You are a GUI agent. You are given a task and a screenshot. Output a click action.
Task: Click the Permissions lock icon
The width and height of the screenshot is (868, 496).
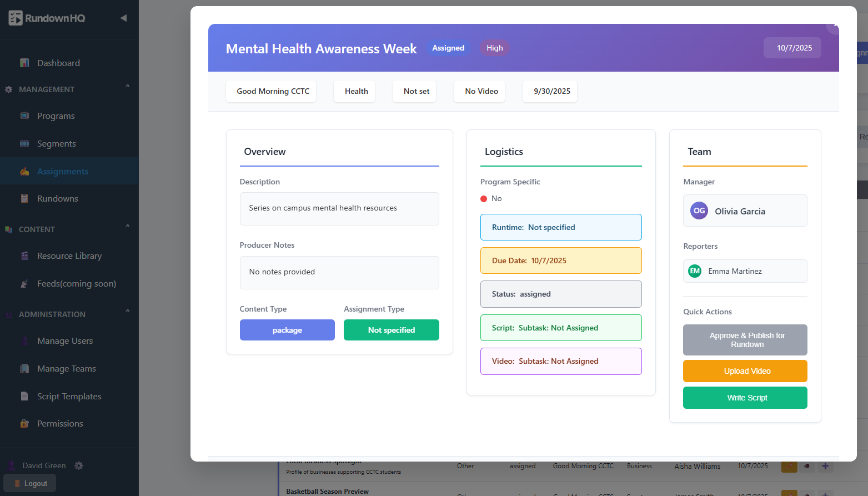pos(24,423)
